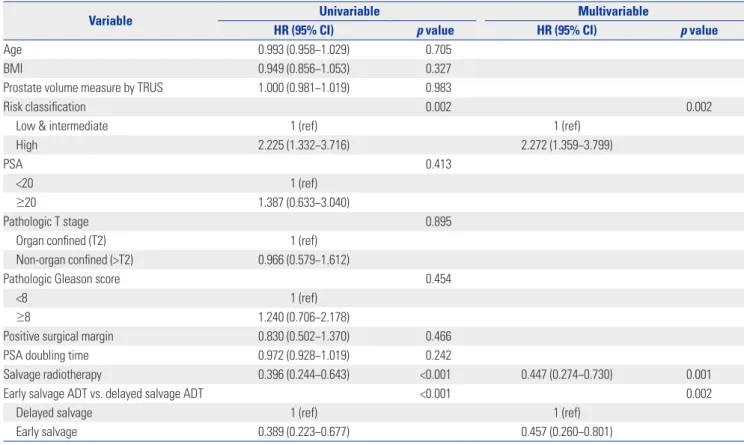Click 'Non-organ confined (>T2)' label
The width and height of the screenshot is (744, 445).
74,260
